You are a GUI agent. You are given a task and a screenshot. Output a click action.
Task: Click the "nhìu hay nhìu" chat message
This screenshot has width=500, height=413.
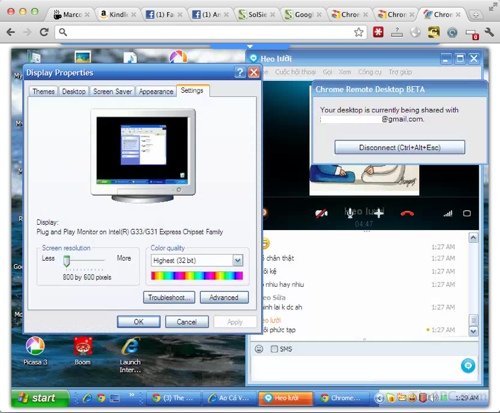tap(284, 284)
